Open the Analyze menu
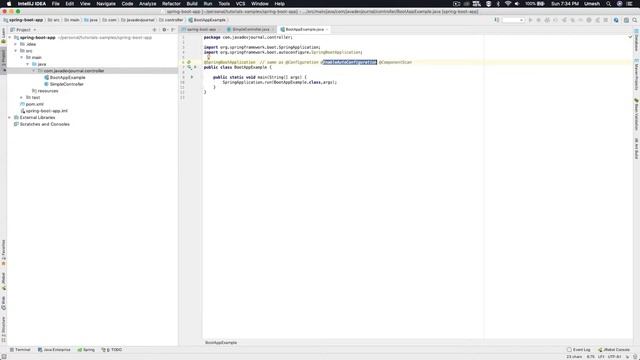Viewport: 640px width, 360px height. pyautogui.click(x=147, y=4)
